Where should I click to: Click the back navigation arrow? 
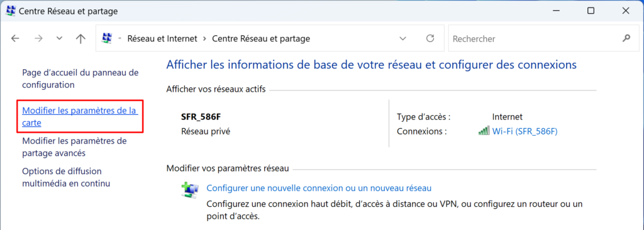click(15, 38)
